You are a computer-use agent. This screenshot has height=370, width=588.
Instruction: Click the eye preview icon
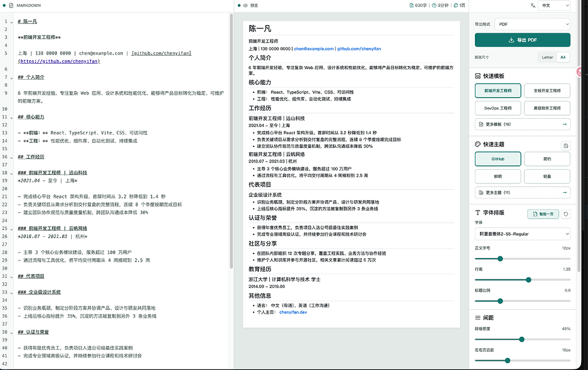(245, 6)
